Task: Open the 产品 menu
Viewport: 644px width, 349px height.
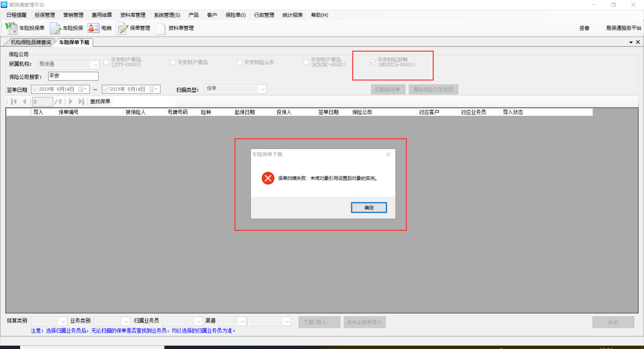Action: tap(194, 15)
